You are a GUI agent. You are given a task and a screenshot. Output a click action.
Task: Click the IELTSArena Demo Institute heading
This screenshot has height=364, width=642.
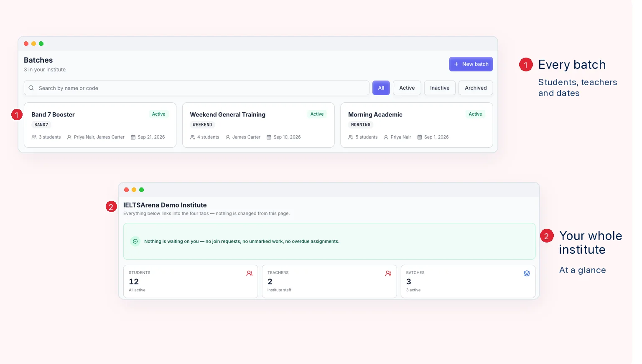(165, 205)
